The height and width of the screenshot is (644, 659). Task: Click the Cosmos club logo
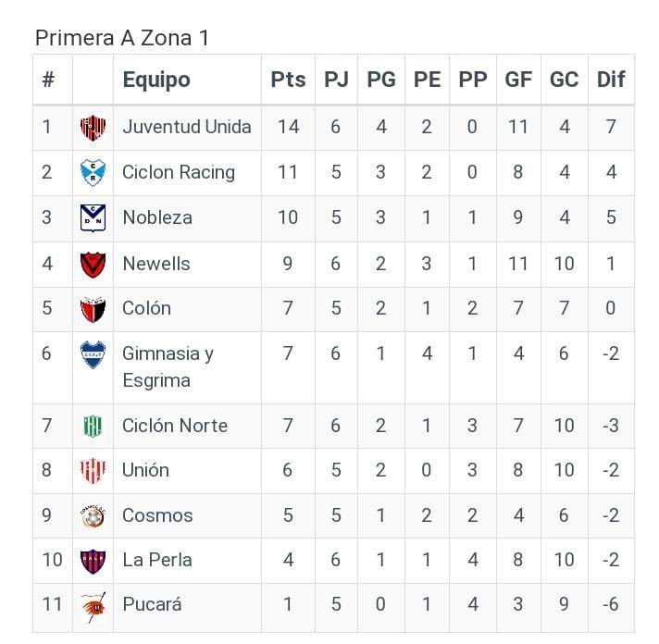point(93,515)
